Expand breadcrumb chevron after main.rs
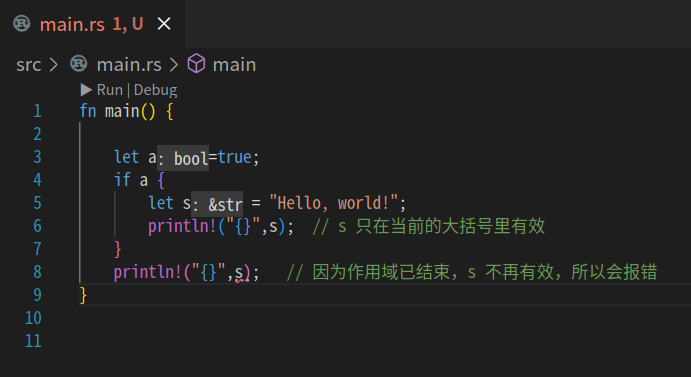The image size is (691, 377). click(x=174, y=65)
